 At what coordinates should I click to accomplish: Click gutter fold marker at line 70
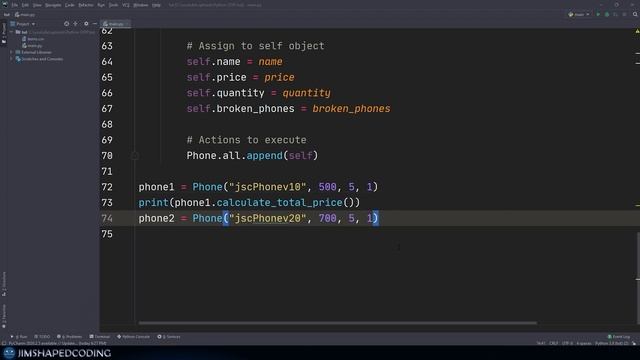click(135, 156)
